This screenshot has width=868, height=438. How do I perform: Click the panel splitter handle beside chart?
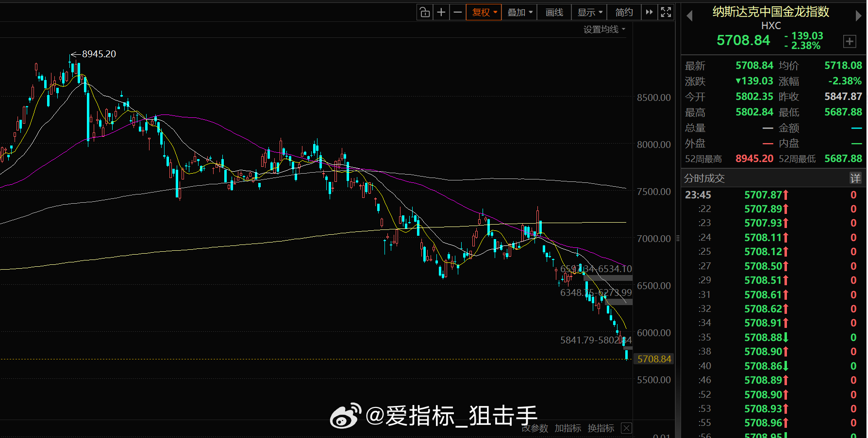point(678,238)
